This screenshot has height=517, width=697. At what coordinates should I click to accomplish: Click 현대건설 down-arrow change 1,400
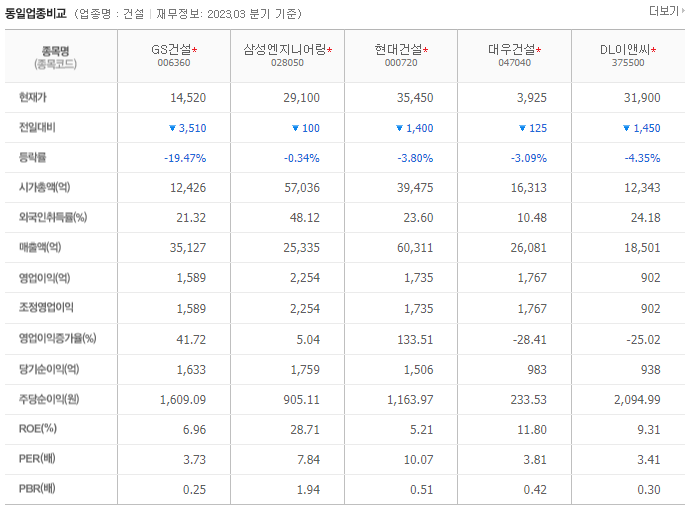[x=415, y=128]
